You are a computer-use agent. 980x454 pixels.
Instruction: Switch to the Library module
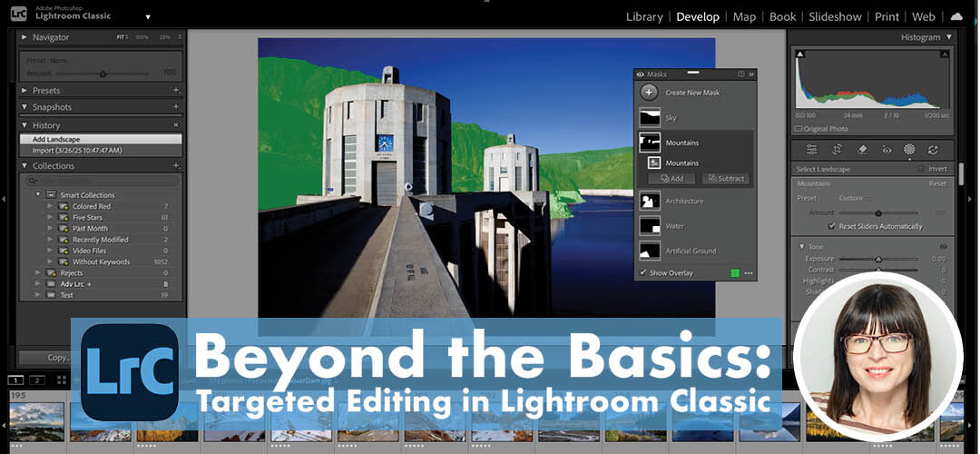644,17
